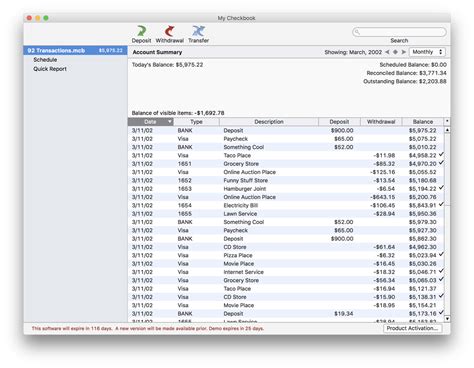This screenshot has height=368, width=474.
Task: Click the blue Transfer arrows icon
Action: click(x=198, y=31)
